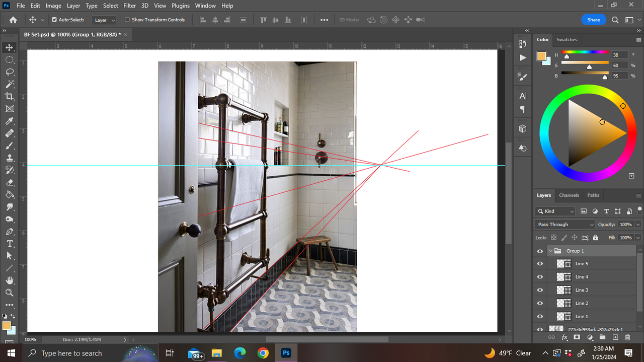Open the Fill dropdown arrow

638,238
